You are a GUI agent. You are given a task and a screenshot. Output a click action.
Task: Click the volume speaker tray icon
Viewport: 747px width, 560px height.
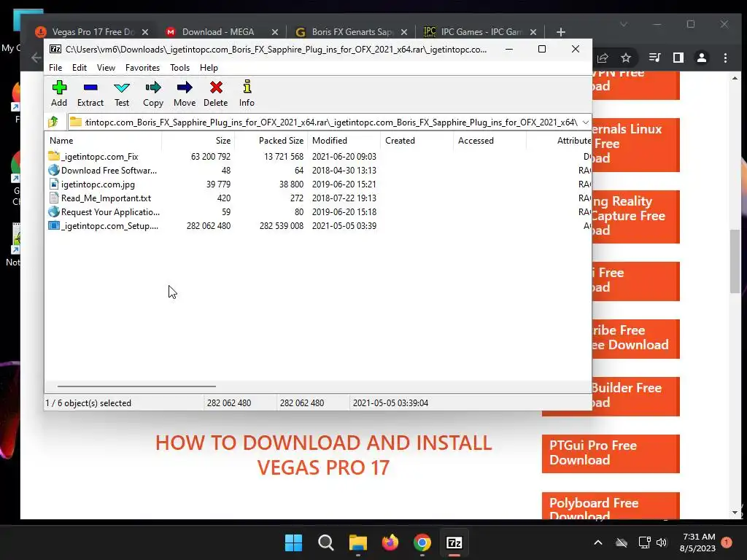[x=662, y=542]
